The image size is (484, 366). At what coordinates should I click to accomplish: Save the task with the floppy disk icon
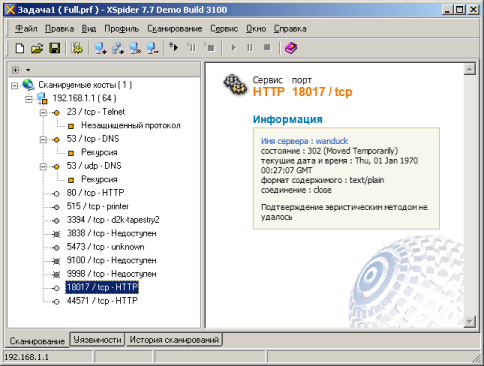(x=55, y=48)
